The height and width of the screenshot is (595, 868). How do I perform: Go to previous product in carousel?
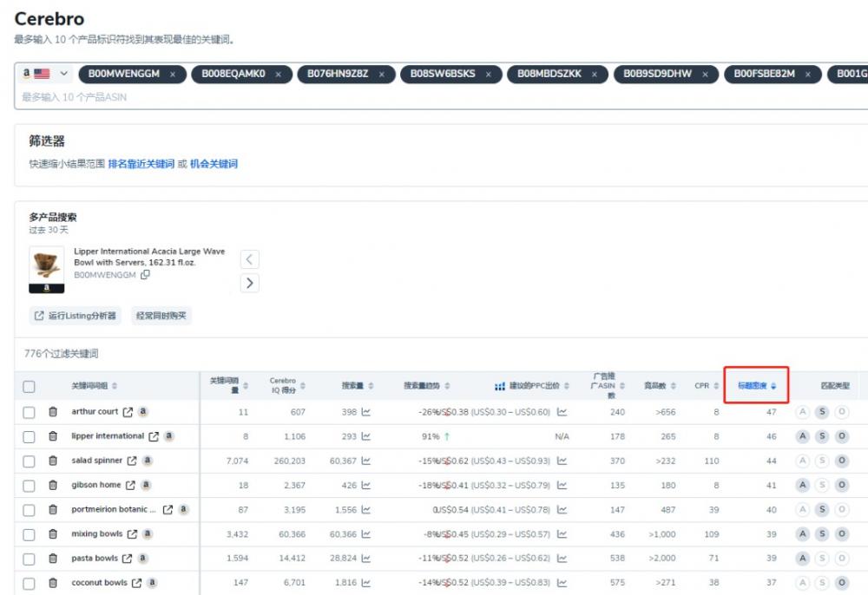point(250,258)
